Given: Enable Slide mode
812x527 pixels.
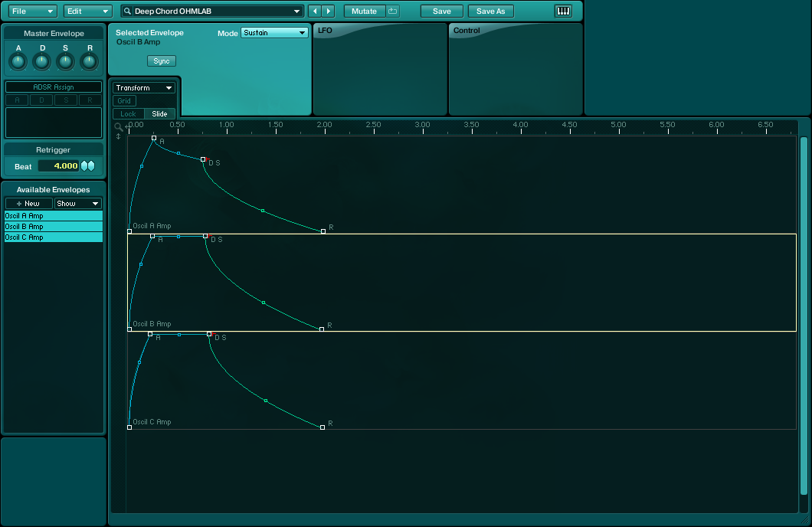Looking at the screenshot, I should pos(159,114).
